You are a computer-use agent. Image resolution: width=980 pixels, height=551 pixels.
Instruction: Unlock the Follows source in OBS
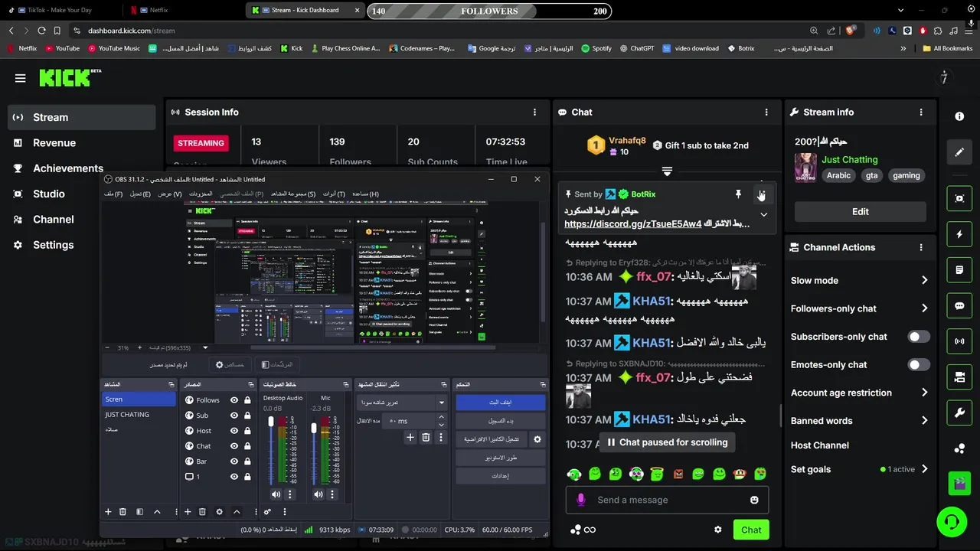[247, 400]
